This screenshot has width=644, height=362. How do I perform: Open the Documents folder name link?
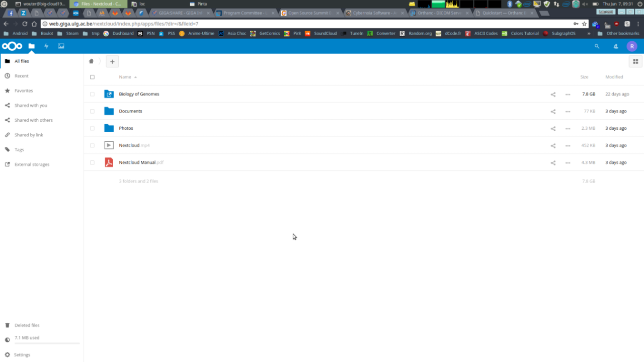130,111
